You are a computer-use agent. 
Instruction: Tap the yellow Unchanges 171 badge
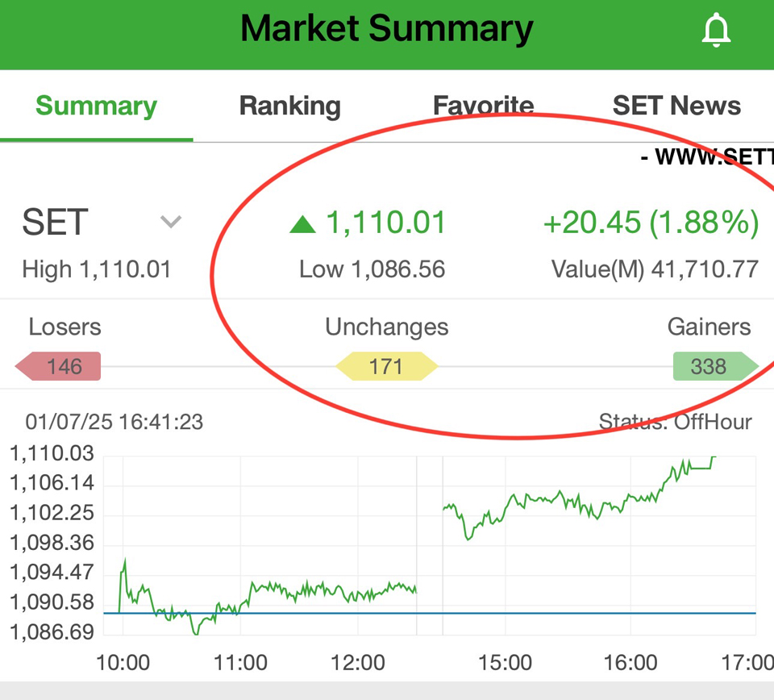pos(386,366)
